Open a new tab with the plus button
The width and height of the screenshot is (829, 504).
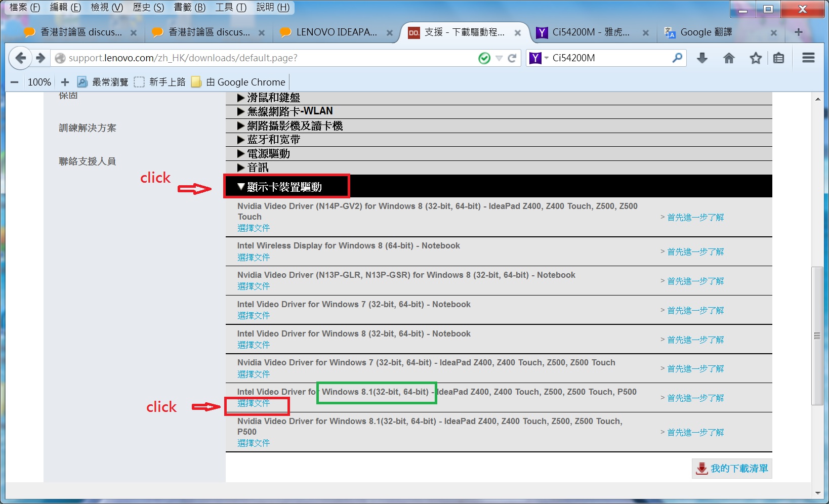pyautogui.click(x=799, y=32)
